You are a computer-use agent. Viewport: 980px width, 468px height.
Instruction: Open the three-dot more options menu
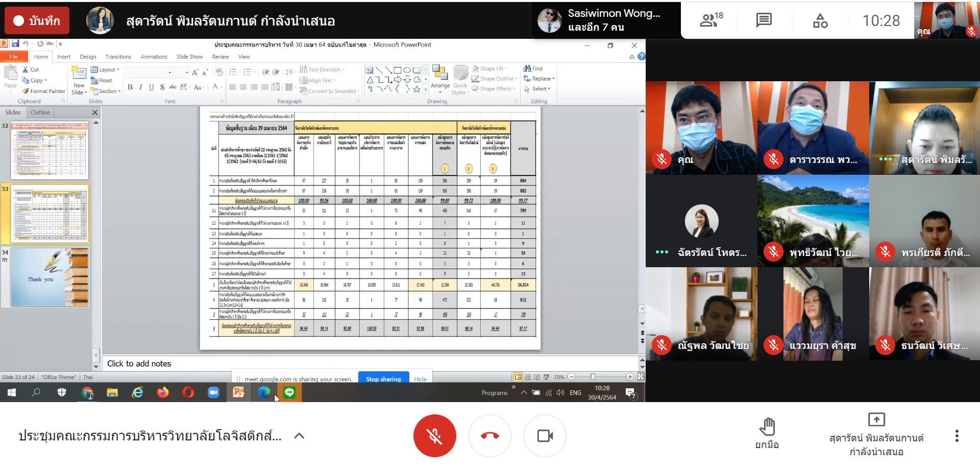(x=957, y=436)
